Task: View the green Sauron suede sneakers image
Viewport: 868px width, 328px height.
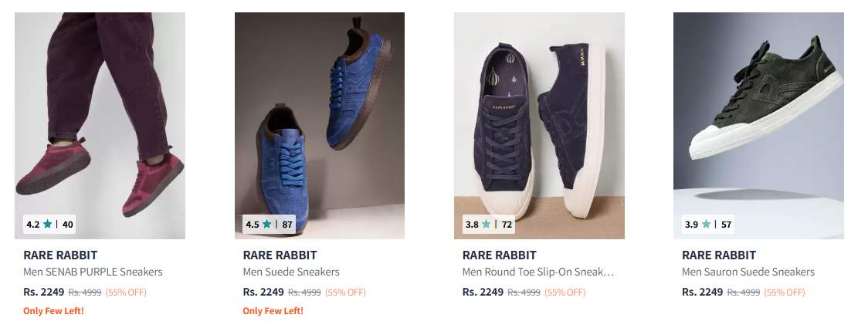Action: 758,116
